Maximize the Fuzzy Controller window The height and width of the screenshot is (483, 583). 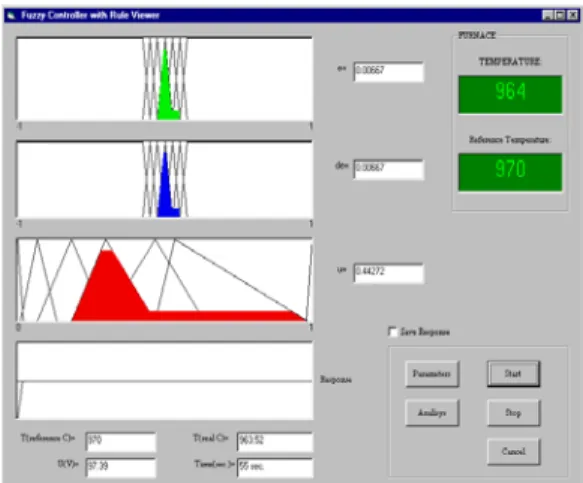click(560, 15)
